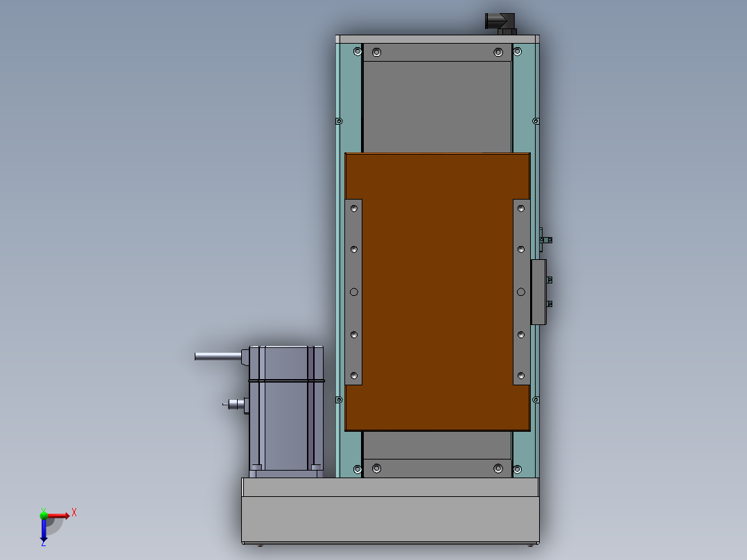Select the right gray rail clamp strip
Image resolution: width=747 pixels, height=560 pixels.
[521, 292]
